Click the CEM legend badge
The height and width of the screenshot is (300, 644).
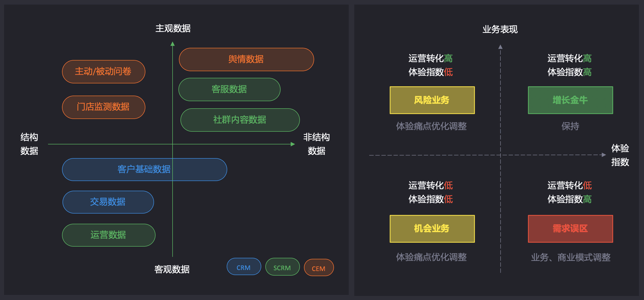(x=319, y=267)
